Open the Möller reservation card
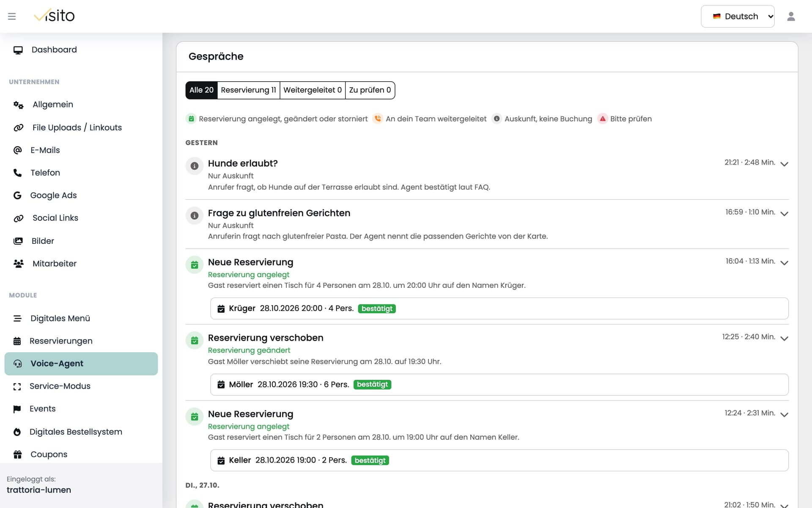Screen dimensions: 812x508 [x=499, y=384]
